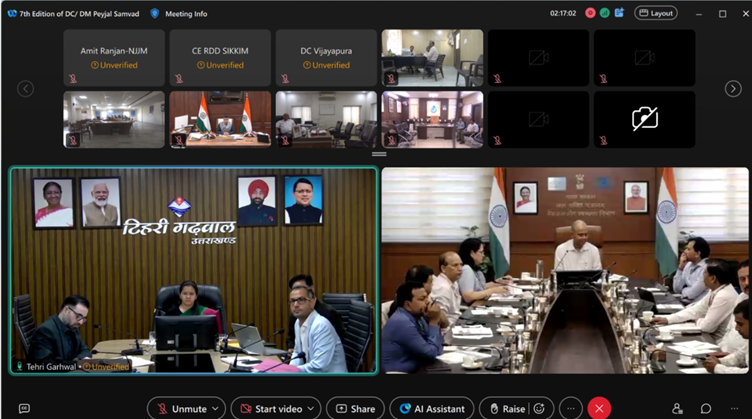This screenshot has height=419, width=752.
Task: Click green mic icon beside Tehri Garhwal
Action: click(x=19, y=367)
